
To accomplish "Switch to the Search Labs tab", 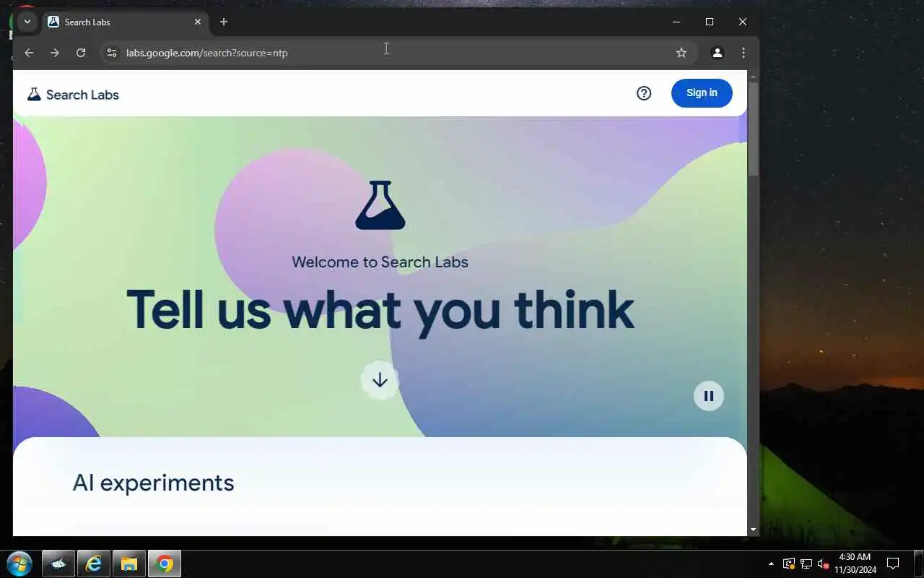I will tap(124, 22).
